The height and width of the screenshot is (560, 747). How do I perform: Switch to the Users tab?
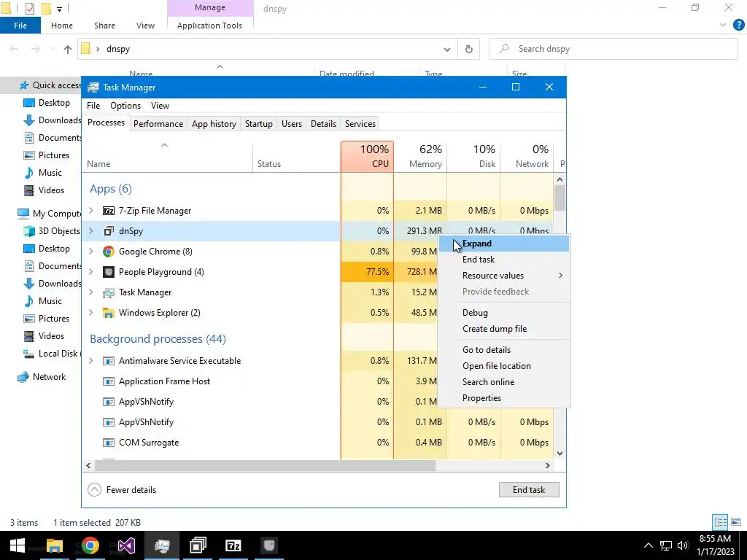click(x=292, y=124)
